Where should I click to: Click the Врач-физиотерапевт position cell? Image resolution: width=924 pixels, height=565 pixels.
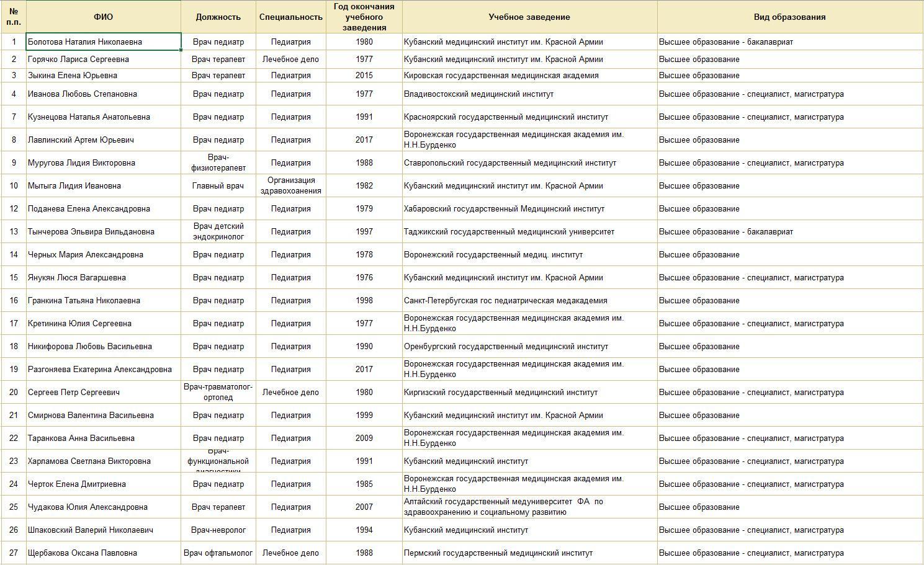[x=218, y=163]
